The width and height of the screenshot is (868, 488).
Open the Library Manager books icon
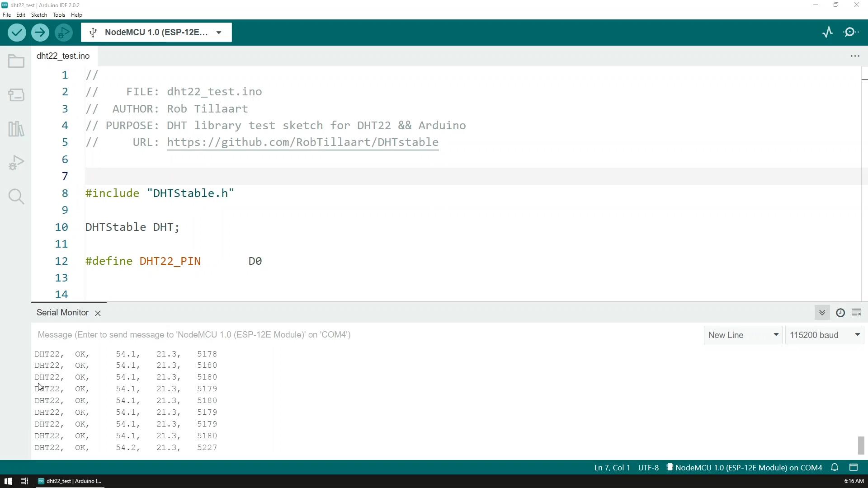click(16, 129)
